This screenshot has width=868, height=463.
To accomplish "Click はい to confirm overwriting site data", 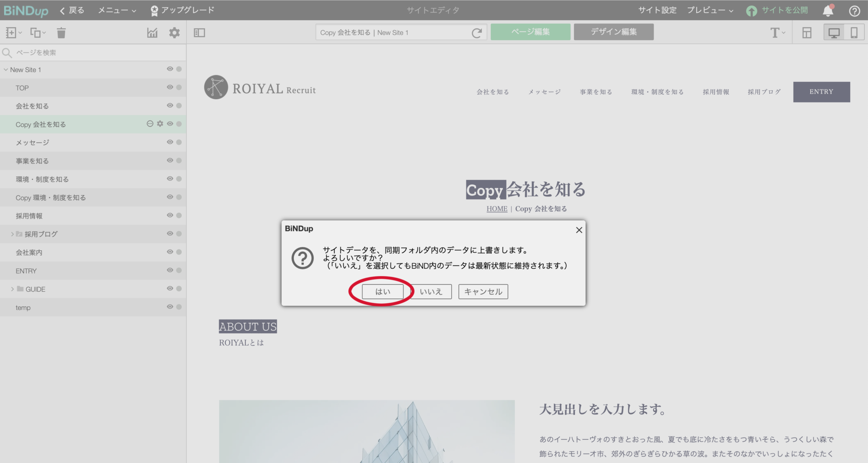I will pyautogui.click(x=382, y=291).
